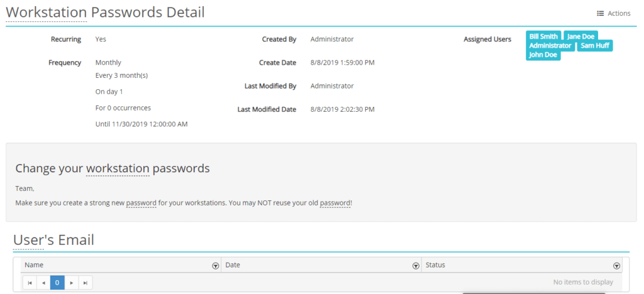Click the Sam Huff user tag
The height and width of the screenshot is (294, 644).
tap(594, 46)
